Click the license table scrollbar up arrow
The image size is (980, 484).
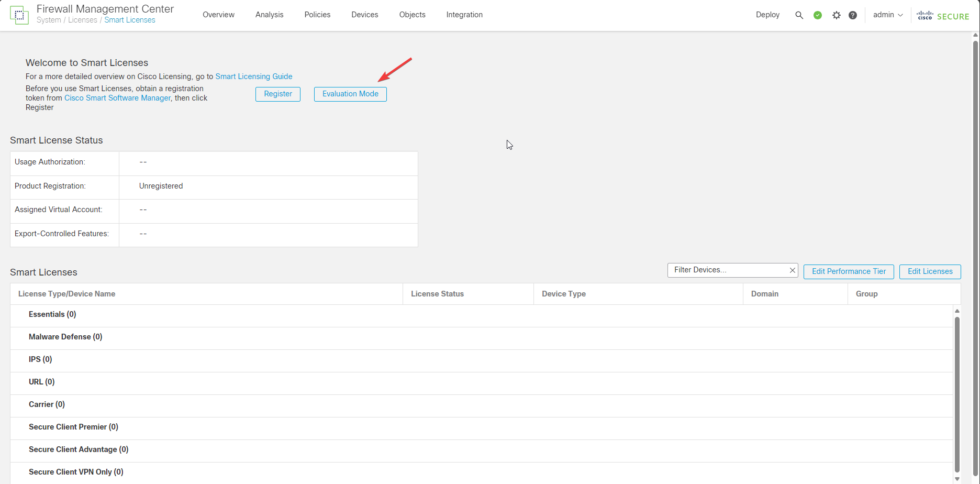pos(957,311)
